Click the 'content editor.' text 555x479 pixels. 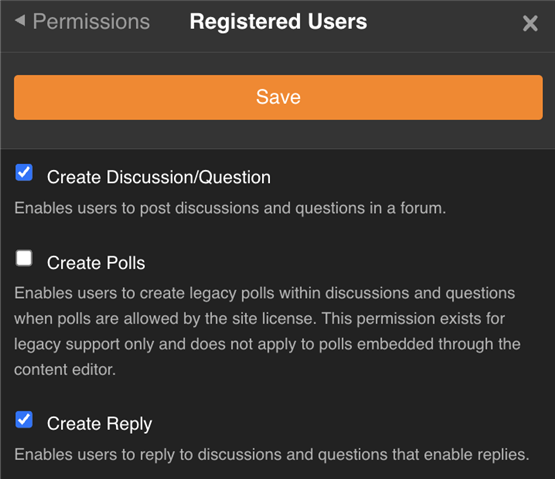pyautogui.click(x=65, y=370)
